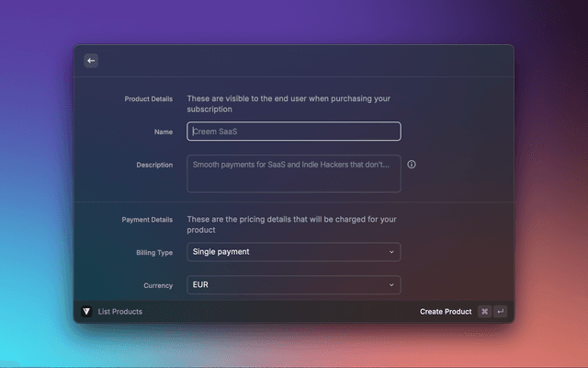
Task: Click the info icon beside Description field
Action: tap(412, 165)
